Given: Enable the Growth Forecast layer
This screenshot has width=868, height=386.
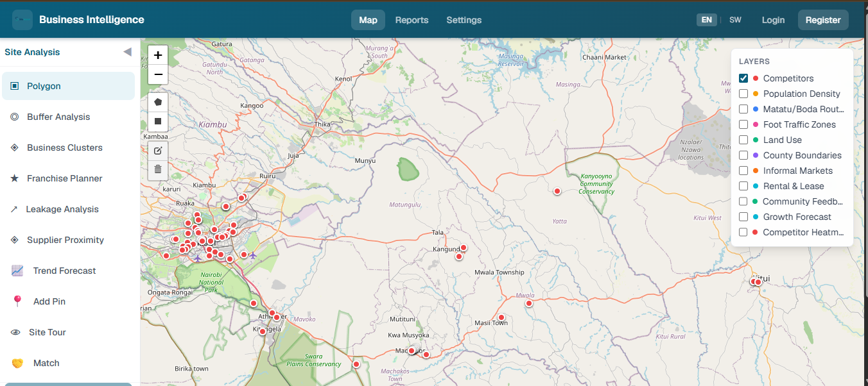Looking at the screenshot, I should pos(743,217).
